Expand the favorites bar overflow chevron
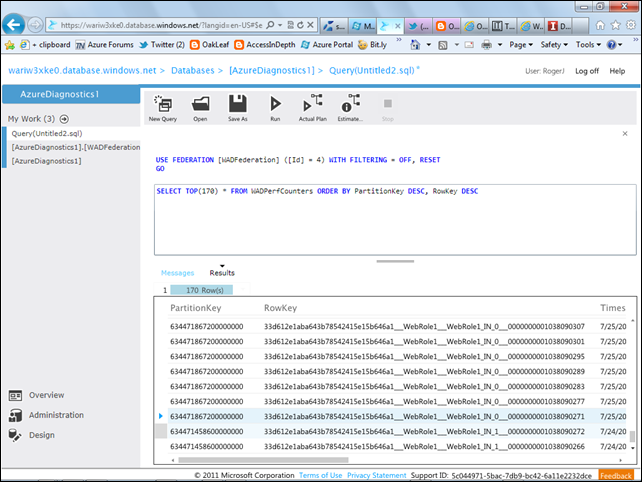 click(x=399, y=40)
